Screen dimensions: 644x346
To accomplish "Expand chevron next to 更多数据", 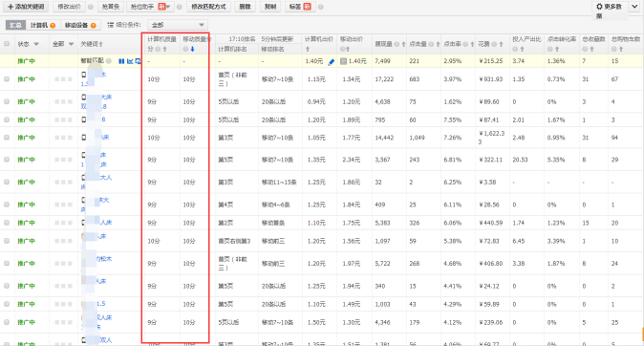I will pos(634,7).
